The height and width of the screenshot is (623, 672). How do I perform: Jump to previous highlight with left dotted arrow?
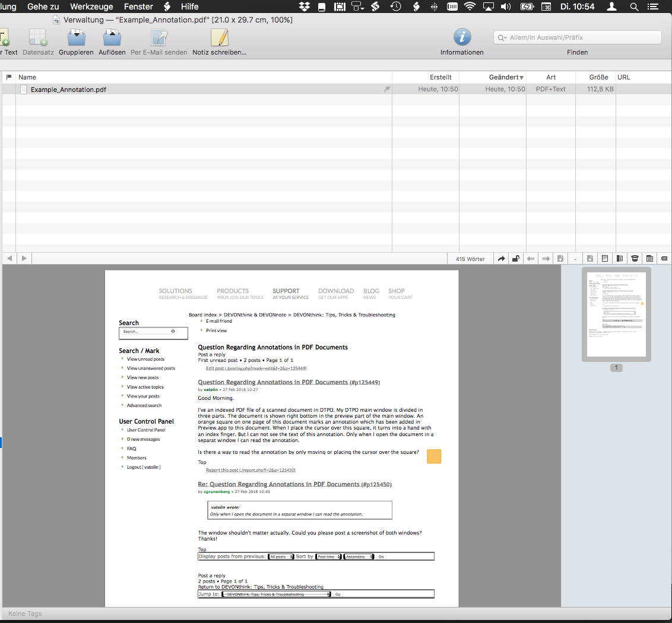[x=531, y=259]
